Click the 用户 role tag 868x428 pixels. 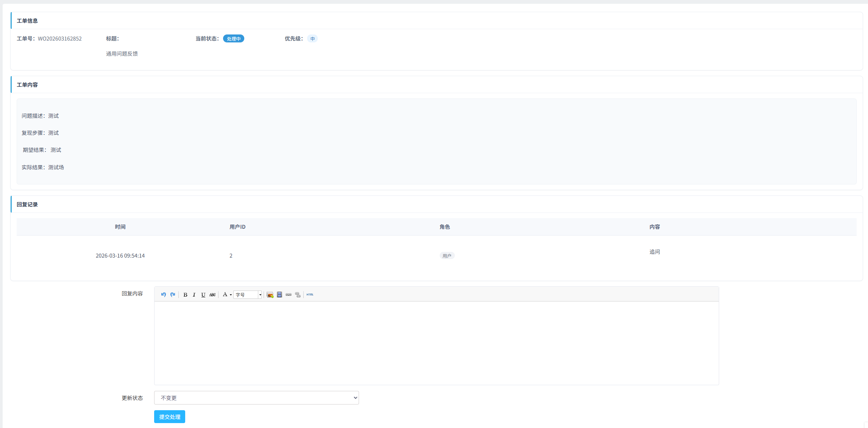coord(447,256)
